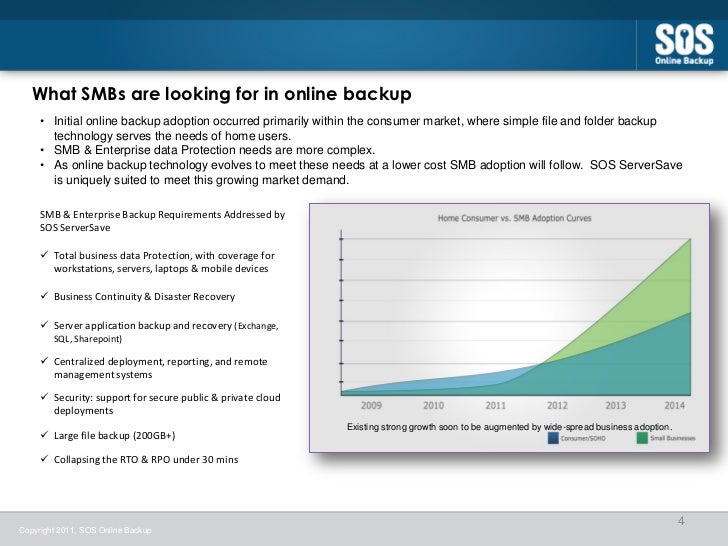
Task: Click the 2009 axis label
Action: [371, 405]
